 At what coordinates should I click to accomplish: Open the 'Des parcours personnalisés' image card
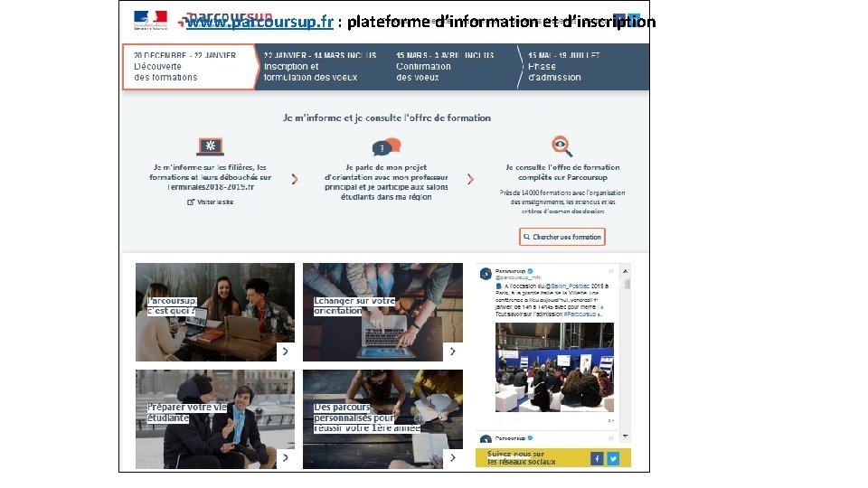point(382,419)
